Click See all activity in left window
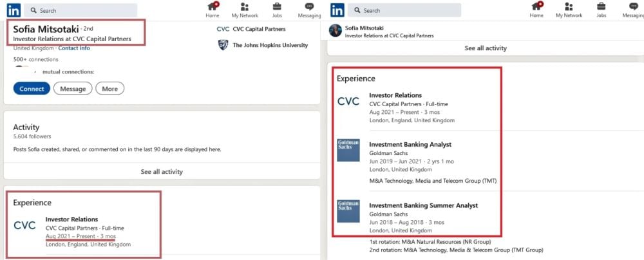 click(x=162, y=172)
